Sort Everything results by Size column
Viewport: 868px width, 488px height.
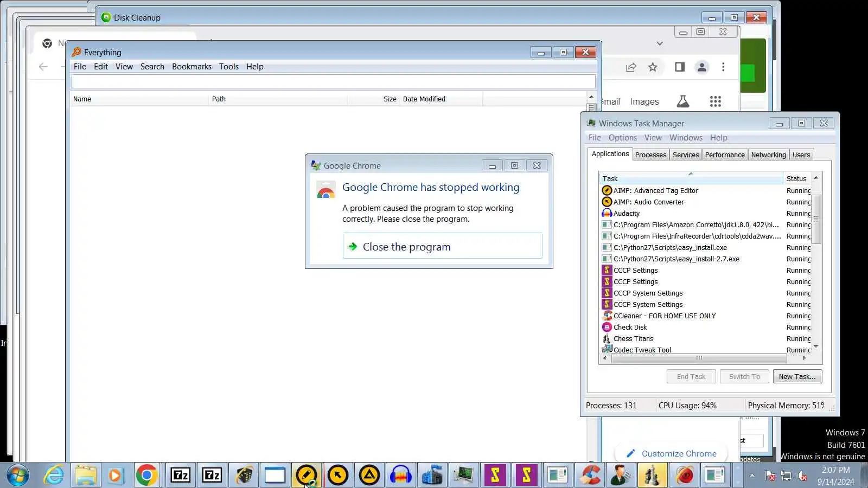pyautogui.click(x=374, y=99)
